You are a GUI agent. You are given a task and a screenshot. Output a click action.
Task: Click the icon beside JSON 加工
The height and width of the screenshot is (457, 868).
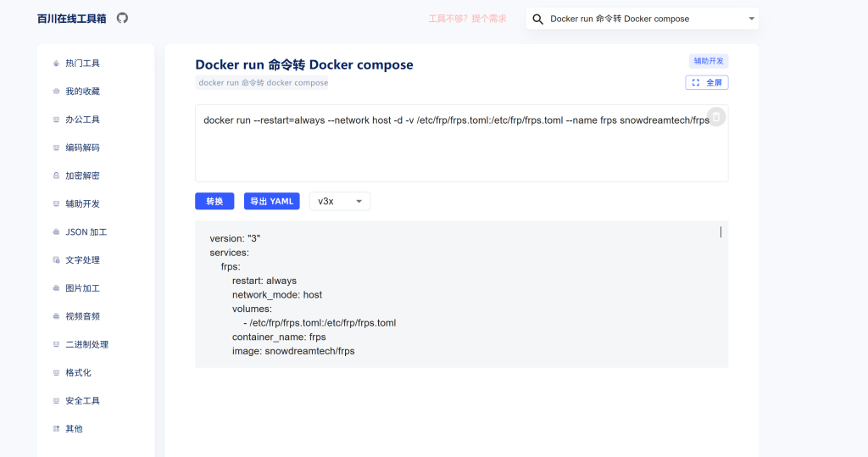click(56, 232)
